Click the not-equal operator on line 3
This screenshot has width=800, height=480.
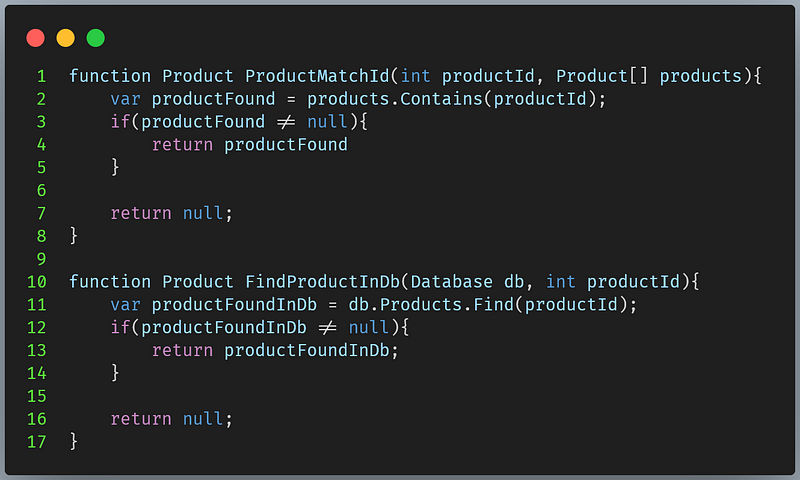pos(286,122)
